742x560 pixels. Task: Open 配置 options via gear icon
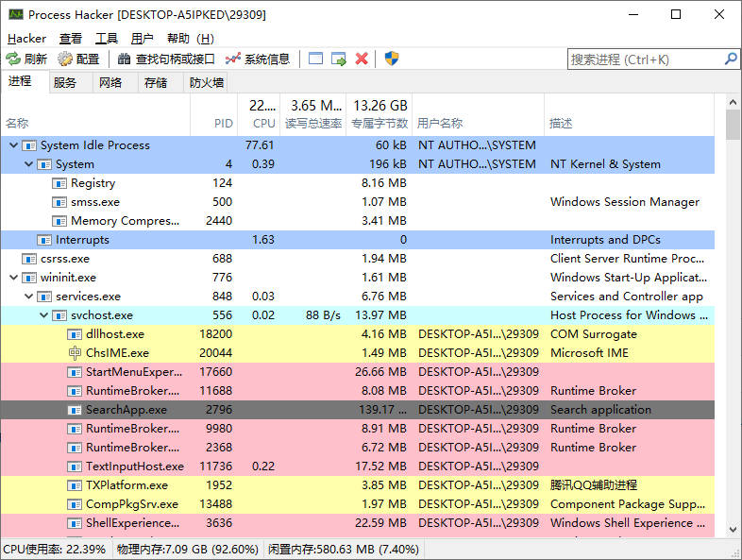tap(65, 59)
